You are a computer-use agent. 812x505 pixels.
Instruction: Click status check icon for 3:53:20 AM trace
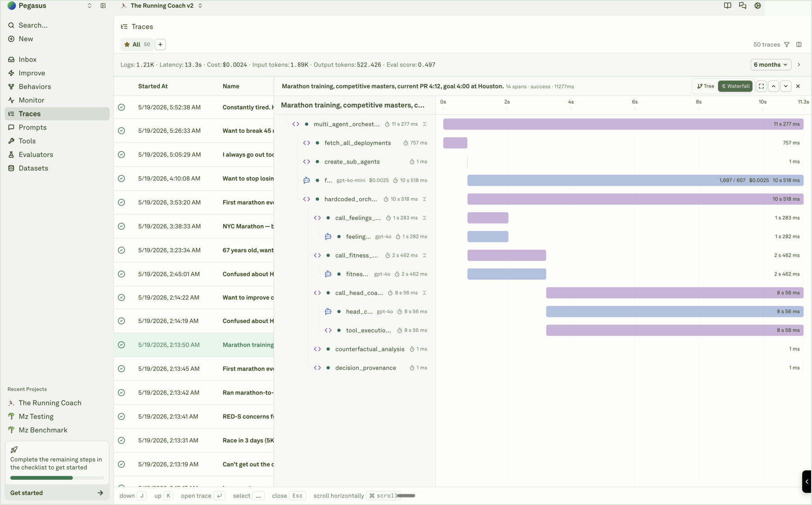tap(122, 202)
